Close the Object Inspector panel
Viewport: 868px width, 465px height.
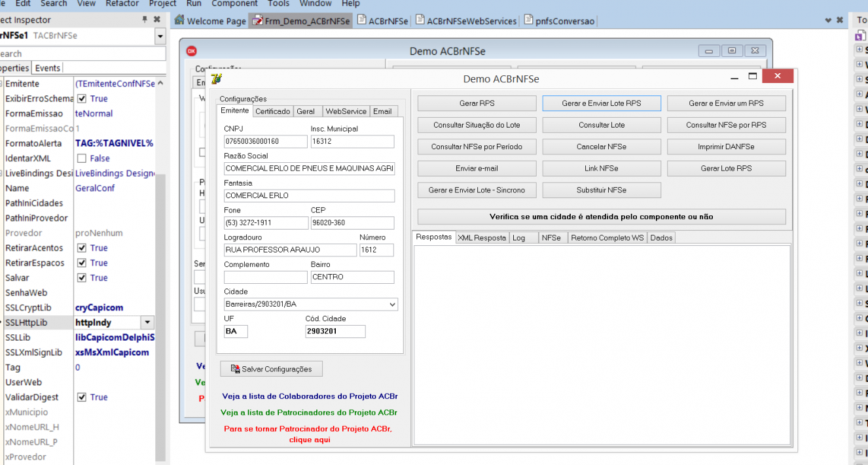[x=157, y=20]
